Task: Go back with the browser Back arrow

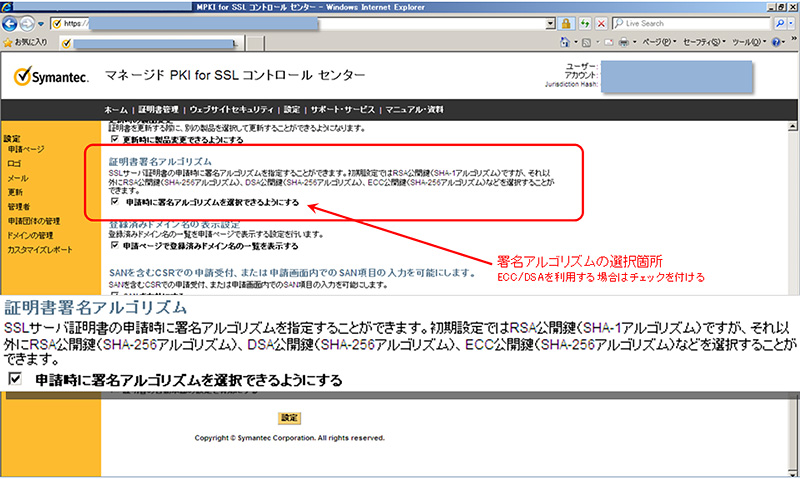Action: [9, 23]
